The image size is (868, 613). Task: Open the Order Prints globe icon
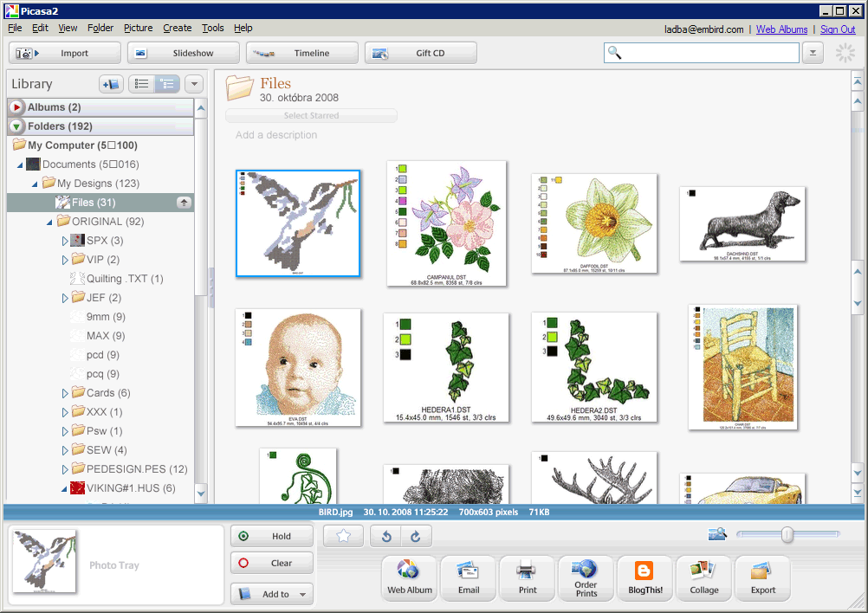coord(586,578)
